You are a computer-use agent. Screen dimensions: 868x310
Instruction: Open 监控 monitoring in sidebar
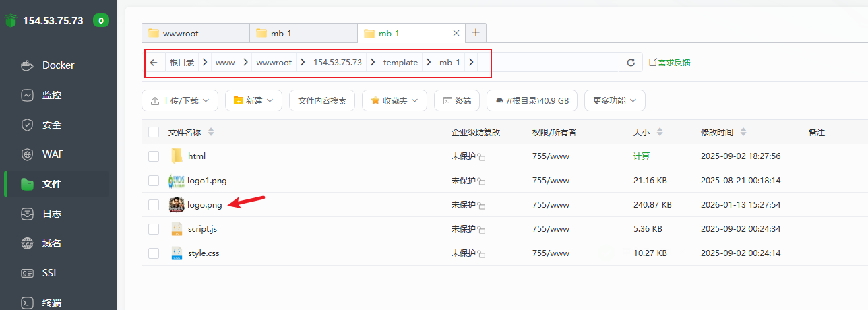51,95
